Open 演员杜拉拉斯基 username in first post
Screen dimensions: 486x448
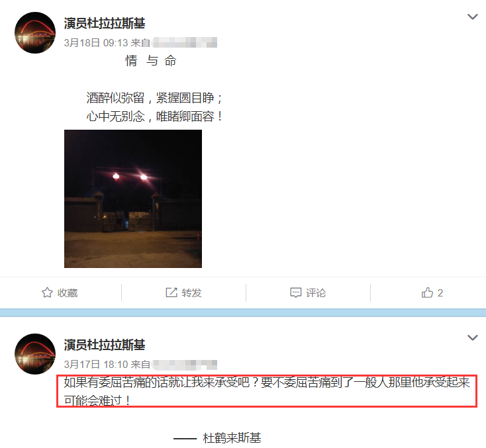(105, 23)
